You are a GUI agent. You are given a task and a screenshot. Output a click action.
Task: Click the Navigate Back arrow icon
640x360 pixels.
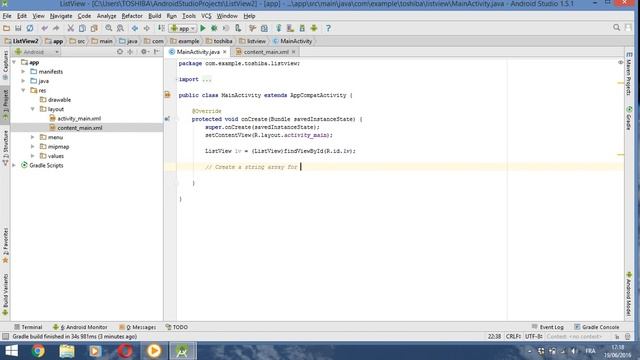tap(135, 28)
